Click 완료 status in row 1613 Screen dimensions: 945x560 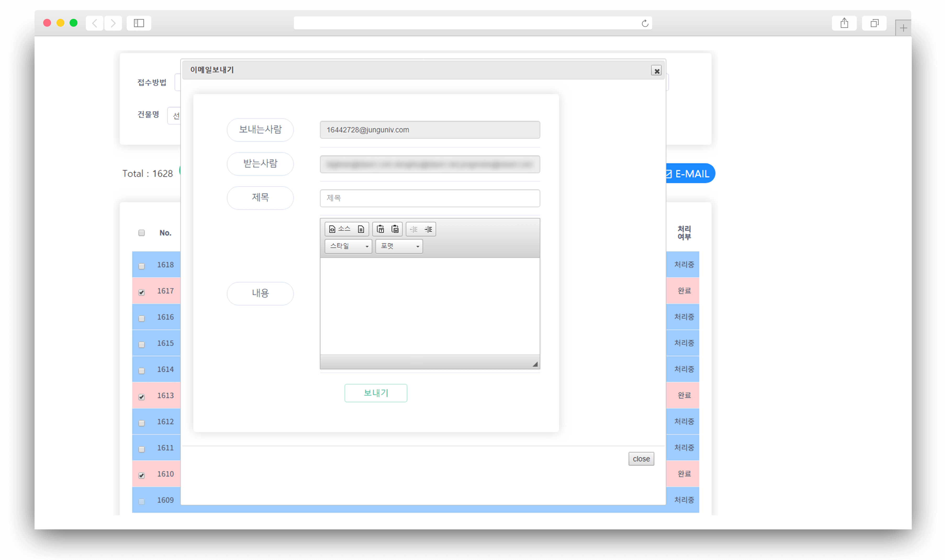[684, 395]
